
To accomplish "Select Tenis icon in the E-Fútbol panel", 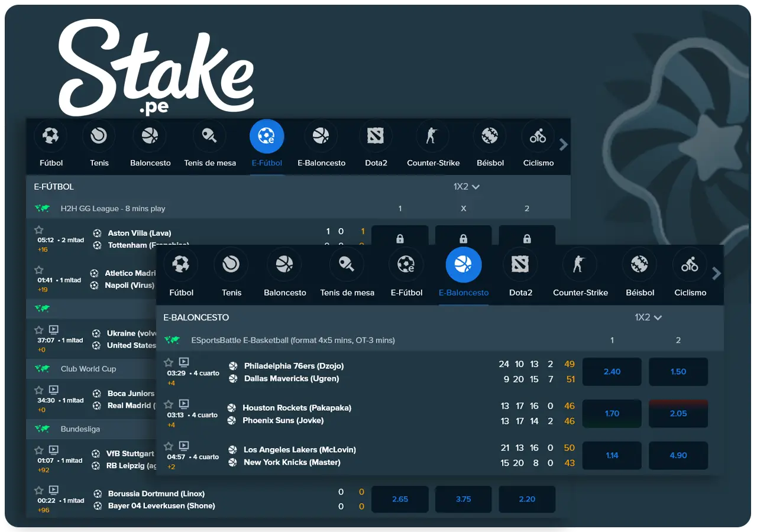I will point(99,137).
